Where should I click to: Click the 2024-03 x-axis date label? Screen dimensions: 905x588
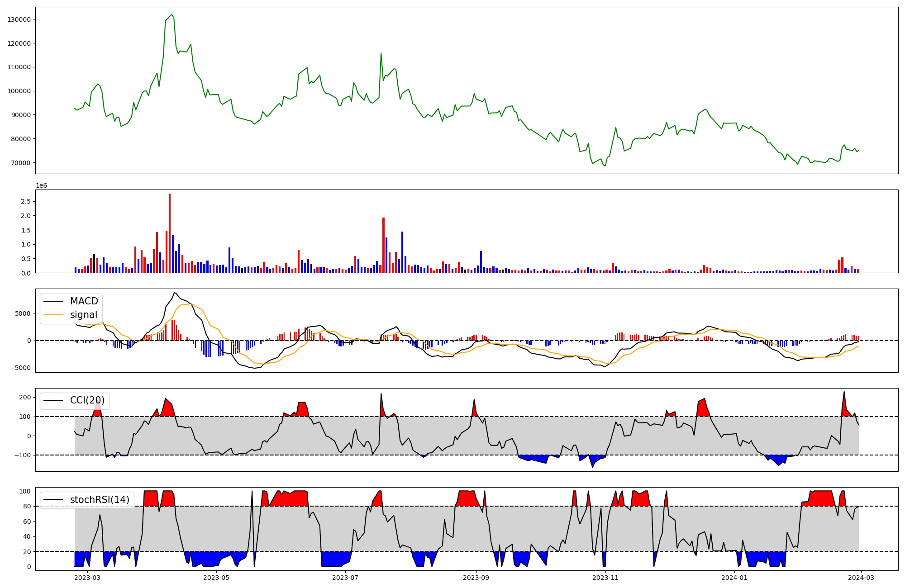(861, 578)
